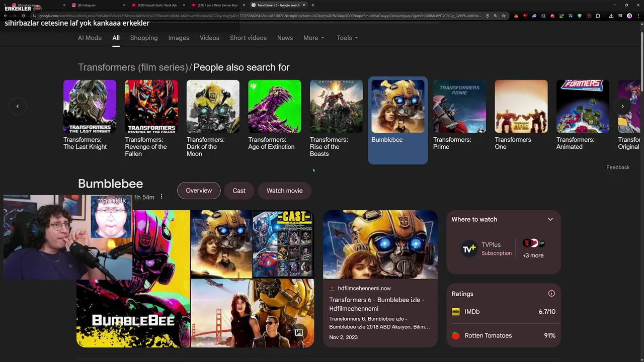Screen dimensions: 644x362
Task: Switch to the News tab
Action: tap(285, 38)
